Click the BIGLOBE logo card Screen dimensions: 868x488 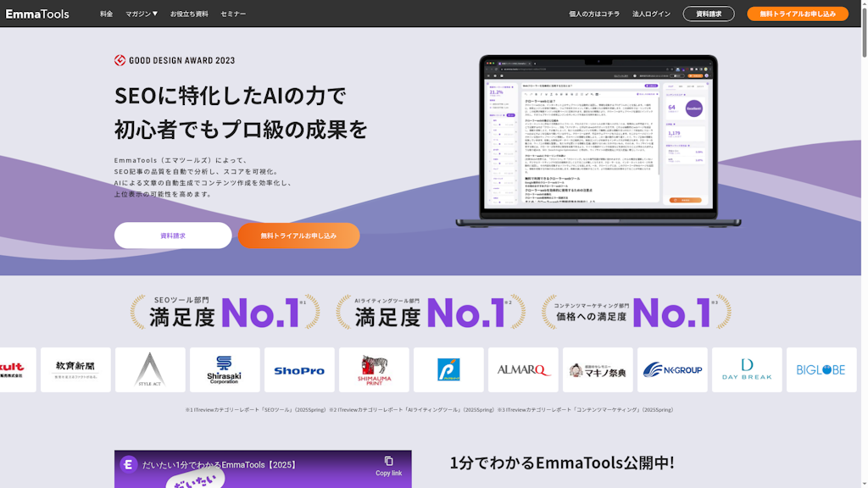pyautogui.click(x=821, y=369)
